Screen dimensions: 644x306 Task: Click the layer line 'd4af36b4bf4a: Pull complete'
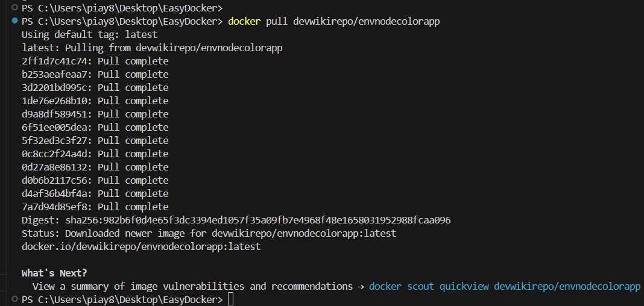tap(95, 193)
